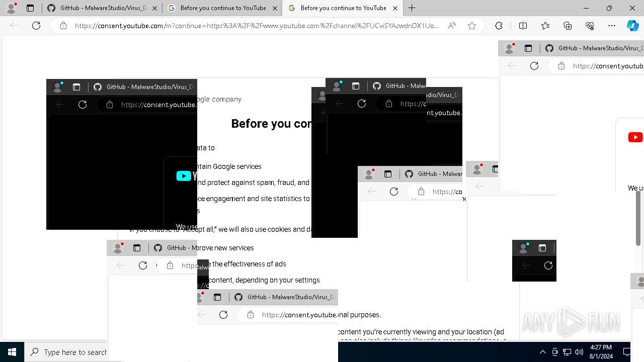Open the Favorites list icon
The width and height of the screenshot is (644, 362).
coord(545,26)
